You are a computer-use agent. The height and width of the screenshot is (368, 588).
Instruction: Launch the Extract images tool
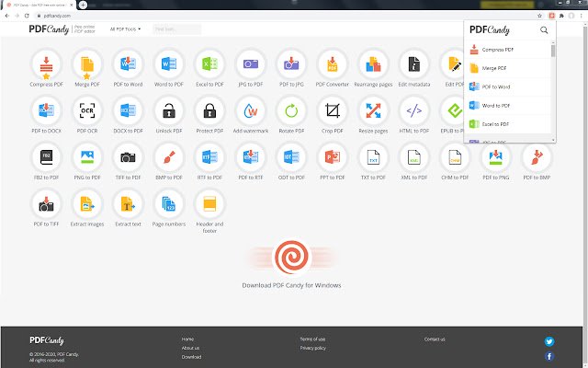click(x=87, y=204)
